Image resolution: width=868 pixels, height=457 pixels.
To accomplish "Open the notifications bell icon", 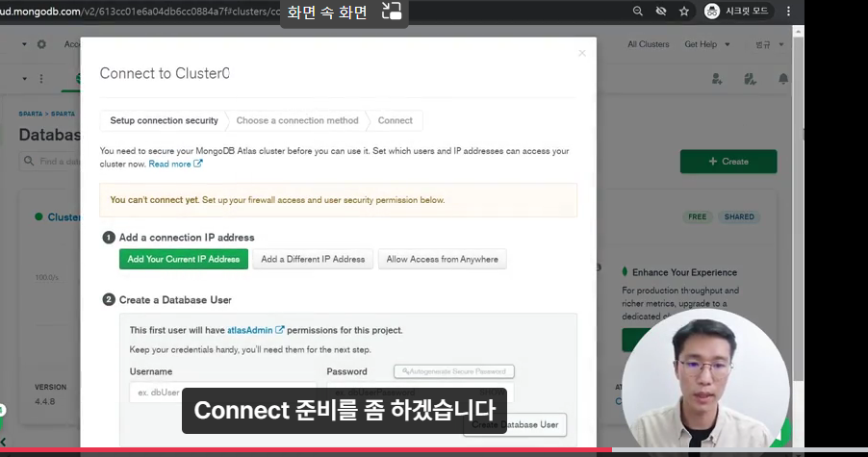I will [783, 79].
